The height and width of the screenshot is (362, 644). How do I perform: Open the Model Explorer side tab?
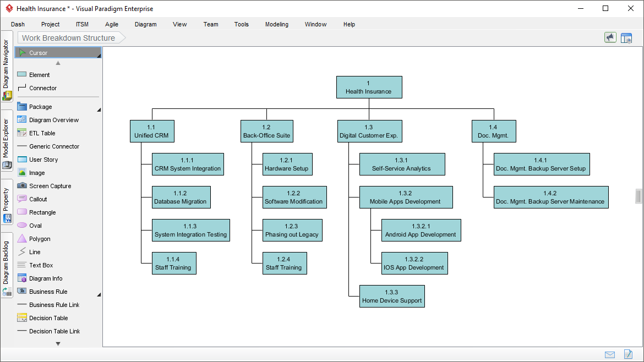[x=7, y=140]
